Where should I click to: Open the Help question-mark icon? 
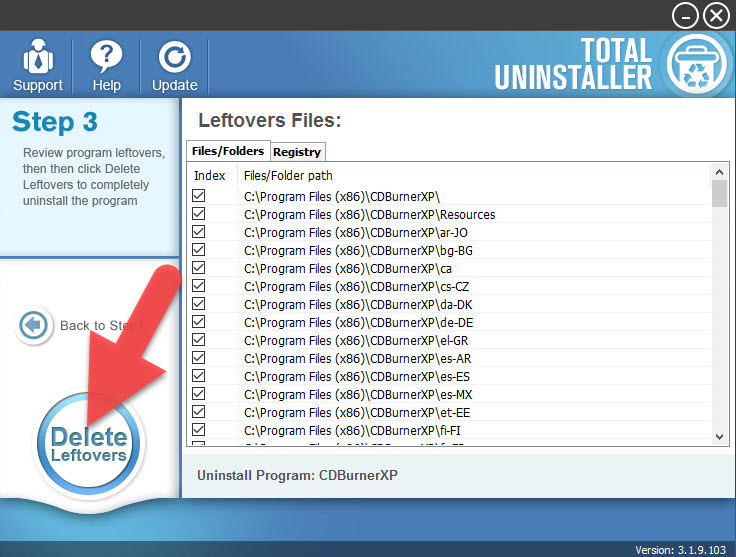(x=107, y=57)
